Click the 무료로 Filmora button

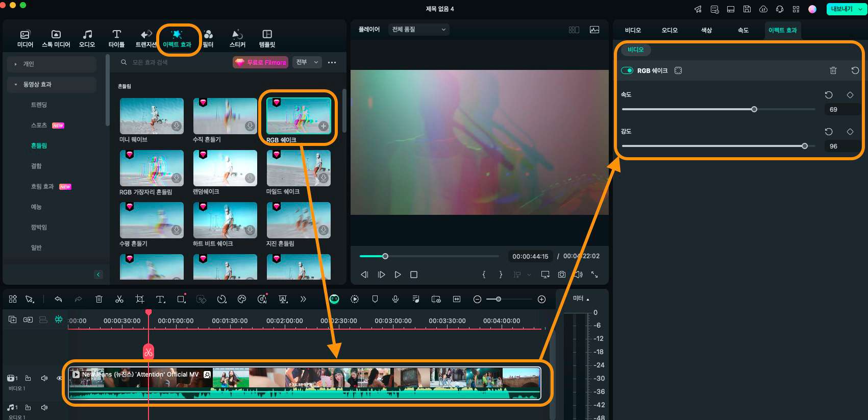[x=261, y=62]
